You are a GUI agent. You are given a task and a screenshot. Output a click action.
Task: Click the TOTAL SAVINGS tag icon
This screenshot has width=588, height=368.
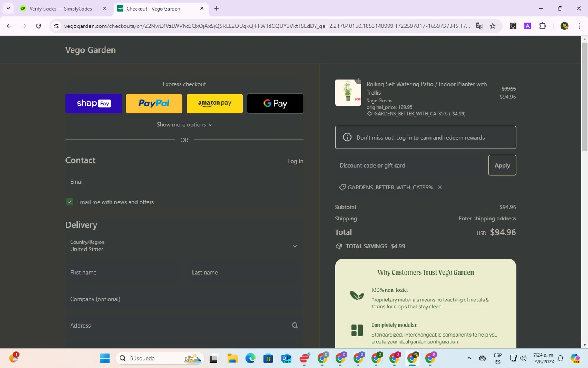(x=339, y=246)
